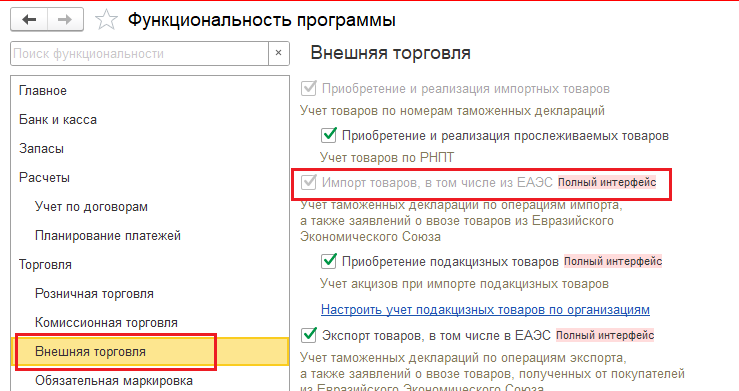
Task: Select Главное section in the list
Action: point(149,90)
